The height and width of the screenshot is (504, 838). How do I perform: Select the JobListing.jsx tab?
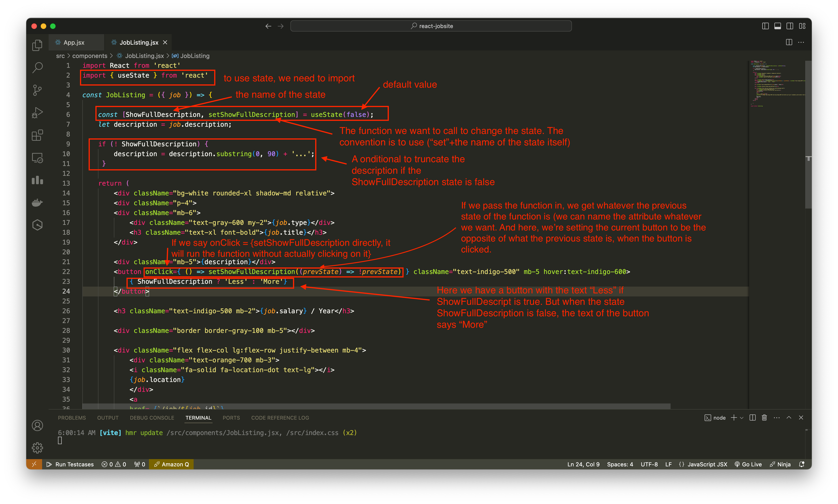[139, 43]
